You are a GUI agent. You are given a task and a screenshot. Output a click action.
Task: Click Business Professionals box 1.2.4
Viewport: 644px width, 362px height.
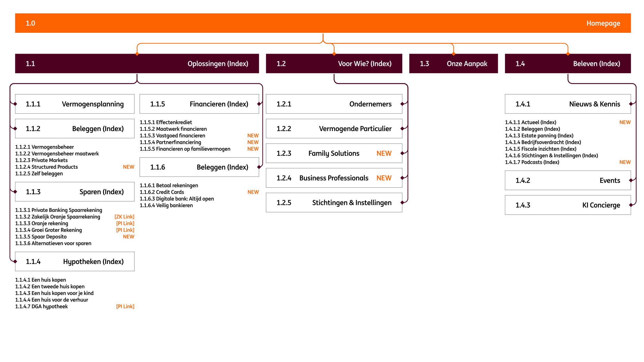(x=334, y=178)
